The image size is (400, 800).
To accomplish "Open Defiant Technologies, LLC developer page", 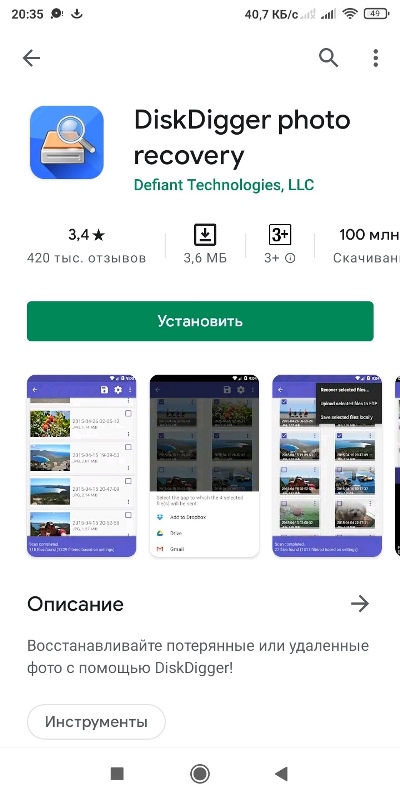I will (x=224, y=184).
